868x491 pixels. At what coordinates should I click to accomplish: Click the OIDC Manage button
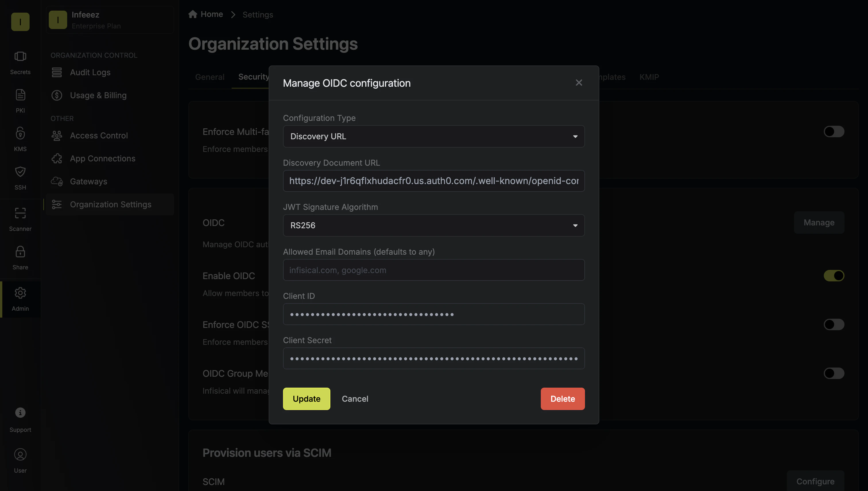pos(819,223)
